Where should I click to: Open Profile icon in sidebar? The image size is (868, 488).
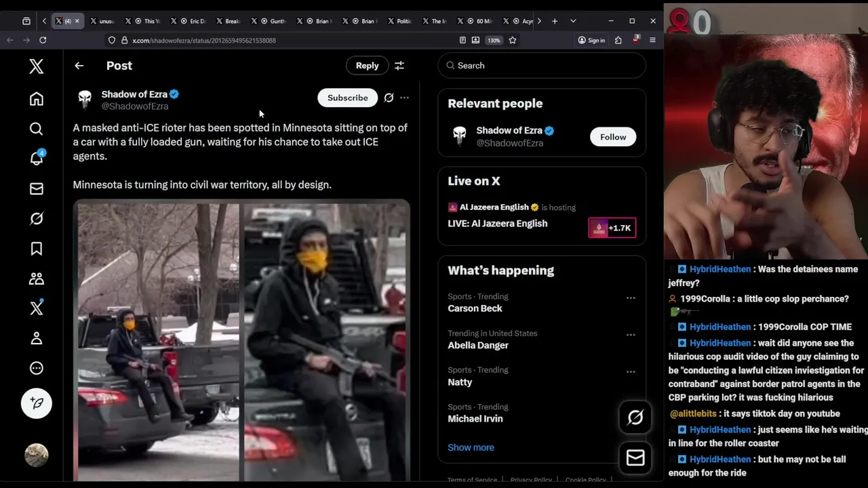pyautogui.click(x=37, y=338)
